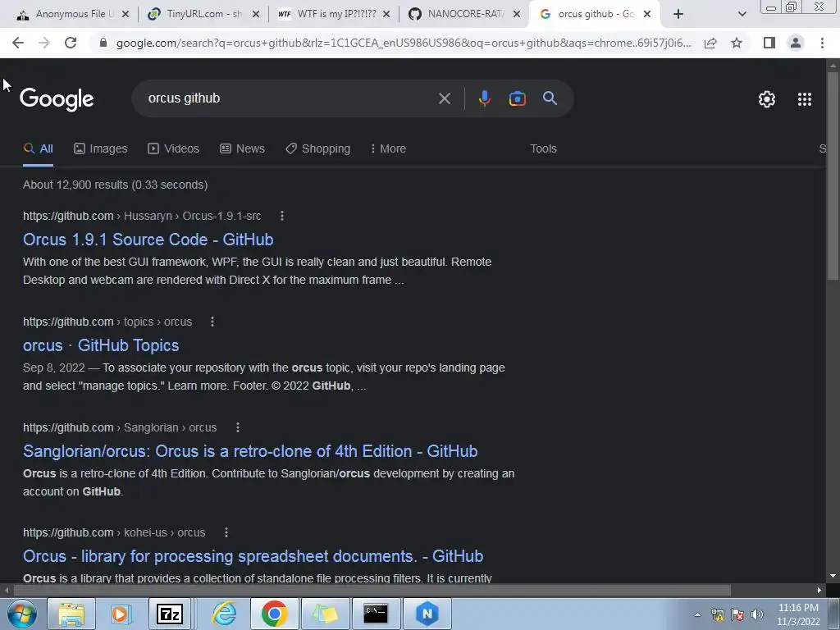Open the tab search dropdown arrow
Screen dimensions: 840x630
click(x=742, y=15)
